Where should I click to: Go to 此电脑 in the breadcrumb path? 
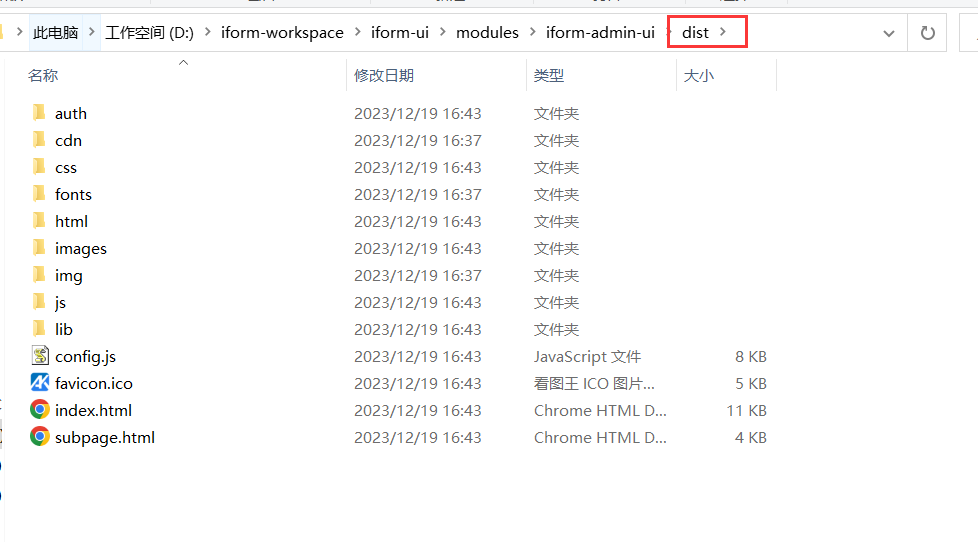(x=55, y=33)
